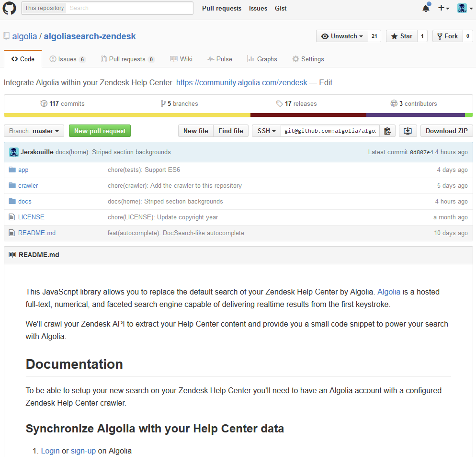Open the algoliasearch-zendesk repository title link
This screenshot has width=476, height=476.
tap(90, 36)
